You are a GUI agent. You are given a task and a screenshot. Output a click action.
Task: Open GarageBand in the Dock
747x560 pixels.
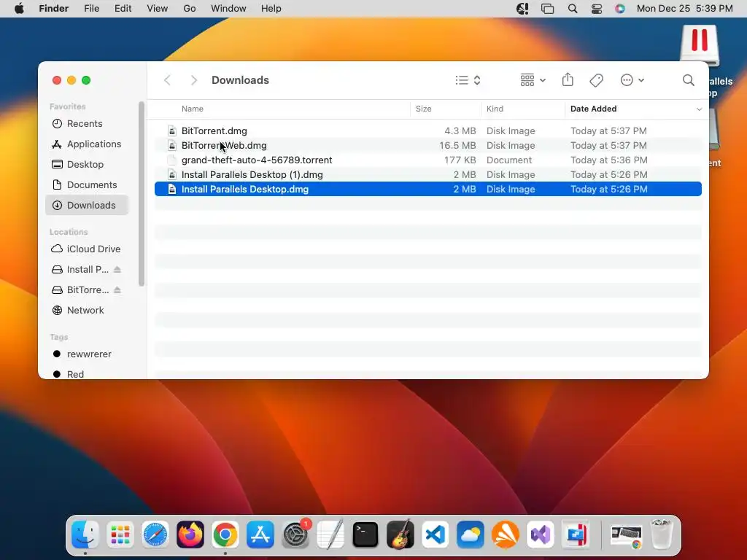pos(400,534)
